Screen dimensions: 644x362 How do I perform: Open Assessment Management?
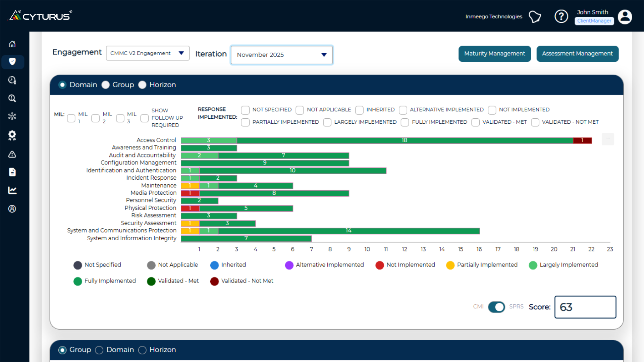click(x=577, y=54)
